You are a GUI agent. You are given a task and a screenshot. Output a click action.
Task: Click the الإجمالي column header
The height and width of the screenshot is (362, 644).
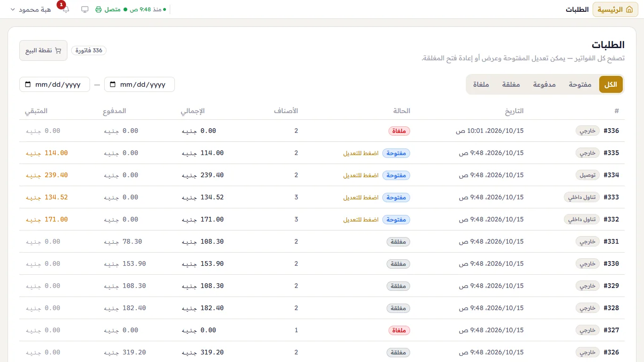[192, 111]
